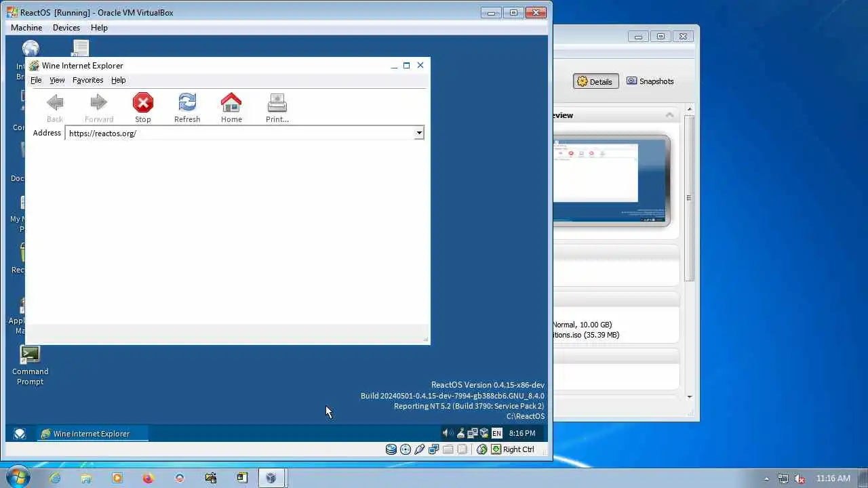Viewport: 868px width, 488px height.
Task: Open the File menu in Wine Internet Explorer
Action: pos(36,80)
